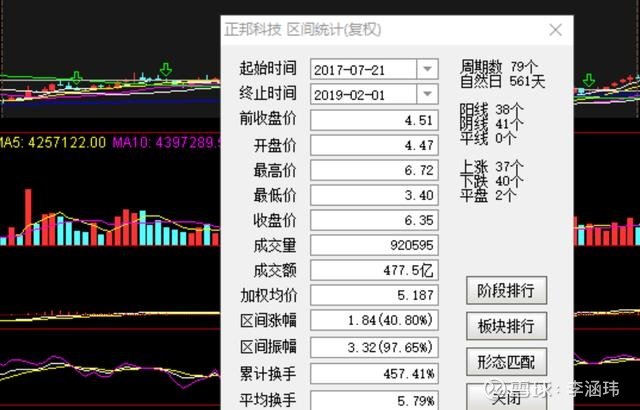
Task: Open the 终止时间 date dropdown arrow
Action: click(427, 94)
